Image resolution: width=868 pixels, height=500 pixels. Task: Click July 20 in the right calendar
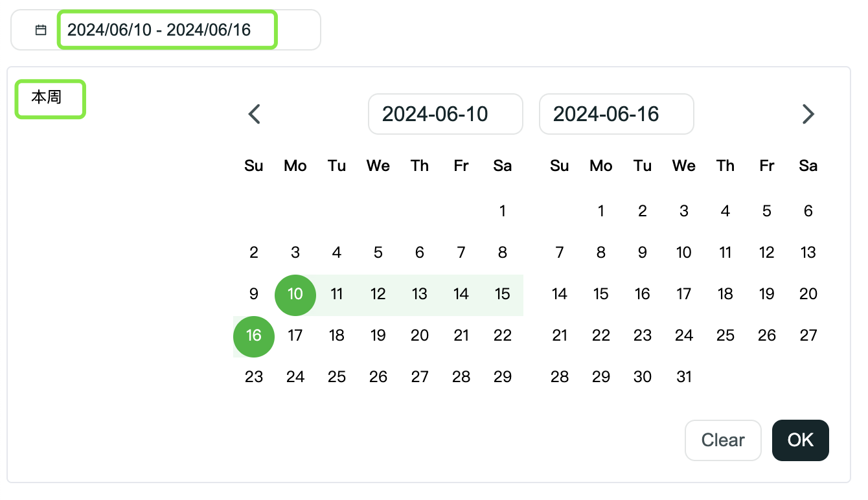[x=808, y=295]
